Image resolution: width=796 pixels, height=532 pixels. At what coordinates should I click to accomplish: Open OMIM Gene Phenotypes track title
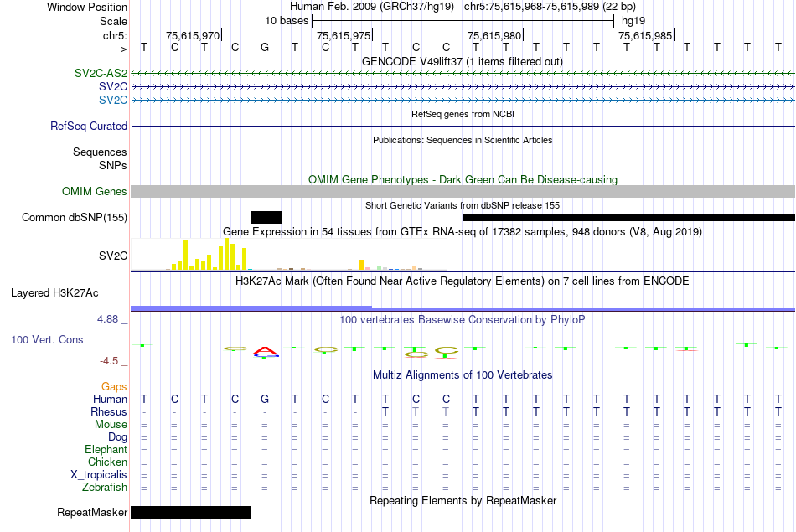click(463, 179)
